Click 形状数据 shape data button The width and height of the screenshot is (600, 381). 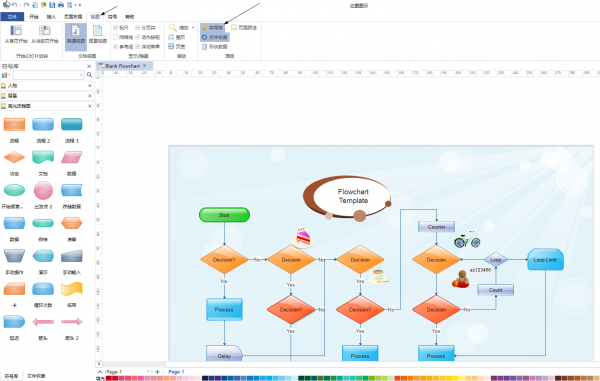click(215, 47)
